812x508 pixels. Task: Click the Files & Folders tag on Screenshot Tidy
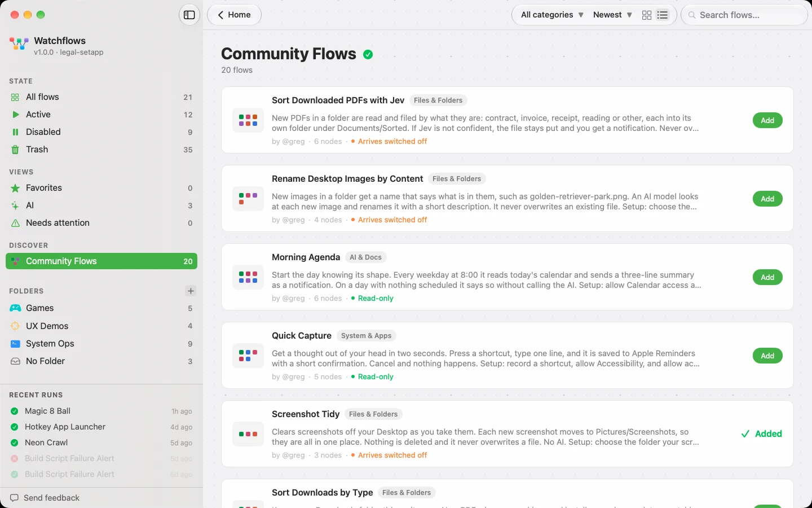pos(373,414)
